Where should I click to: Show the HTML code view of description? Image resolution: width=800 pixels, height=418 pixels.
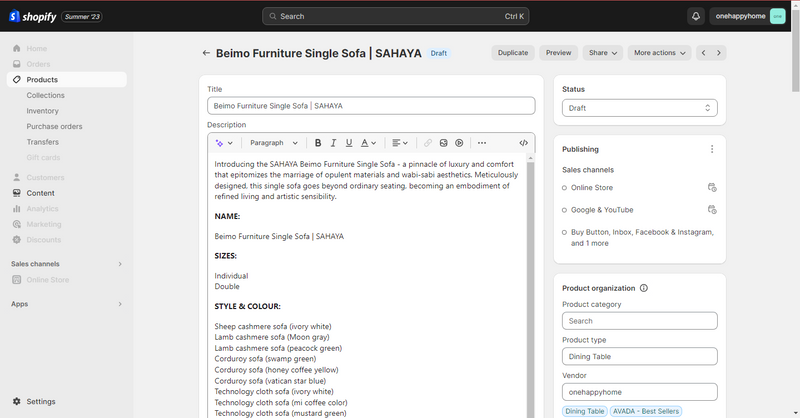click(523, 143)
